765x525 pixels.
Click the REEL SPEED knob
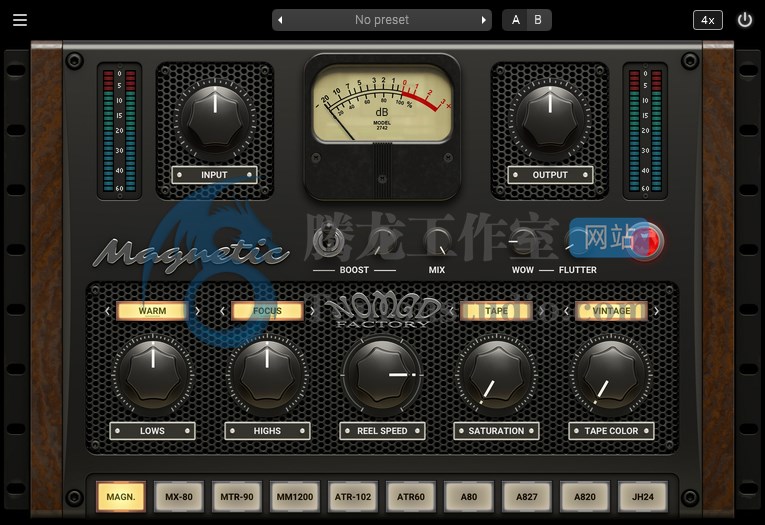[x=382, y=375]
